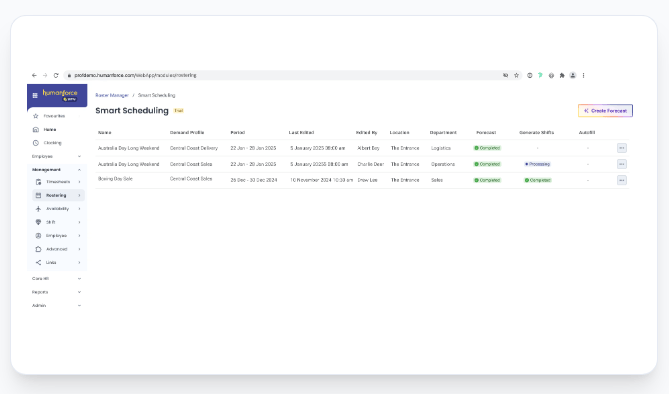The height and width of the screenshot is (394, 669).
Task: Click the Central Coast Delivery demand profile cell
Action: [194, 148]
